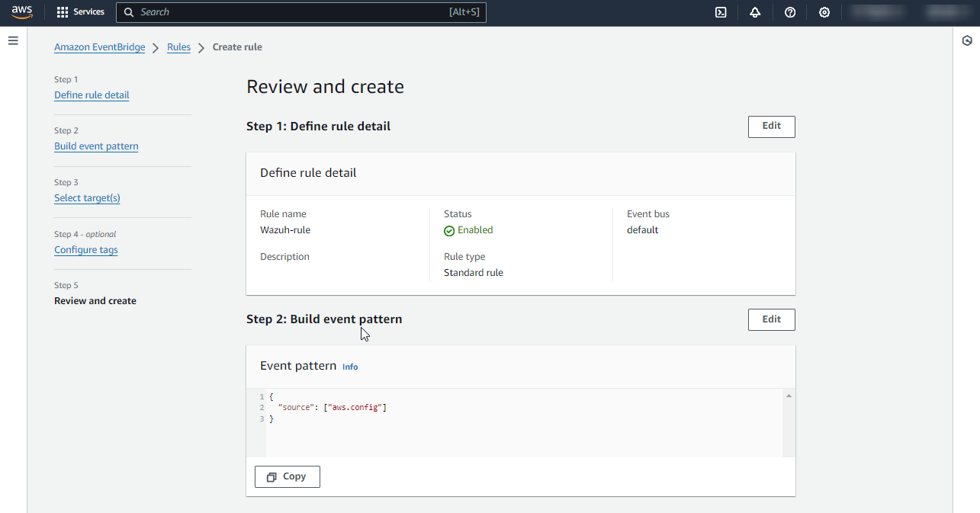
Task: Open the Services grid menu
Action: point(80,12)
